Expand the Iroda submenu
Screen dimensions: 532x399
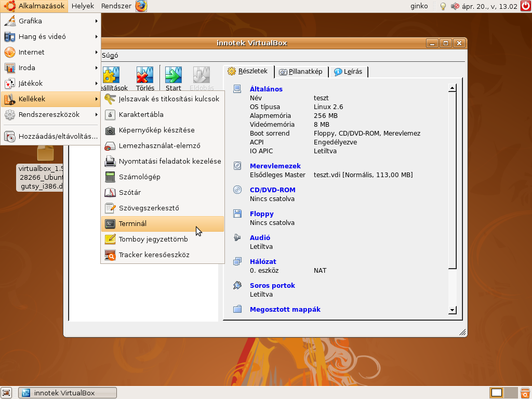[51, 68]
